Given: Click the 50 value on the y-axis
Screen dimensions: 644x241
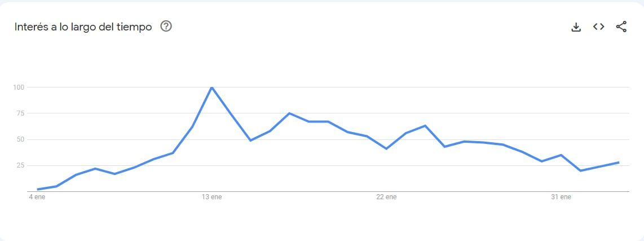Looking at the screenshot, I should pos(20,139).
